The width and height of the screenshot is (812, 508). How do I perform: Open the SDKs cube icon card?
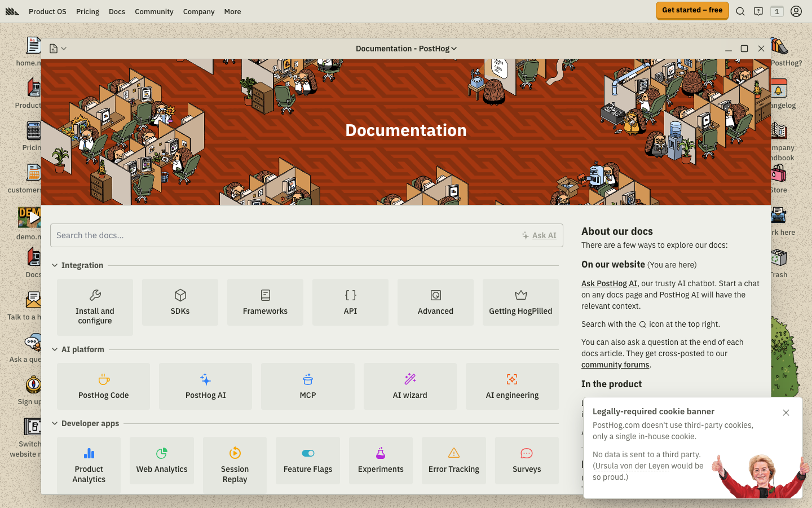coord(180,302)
